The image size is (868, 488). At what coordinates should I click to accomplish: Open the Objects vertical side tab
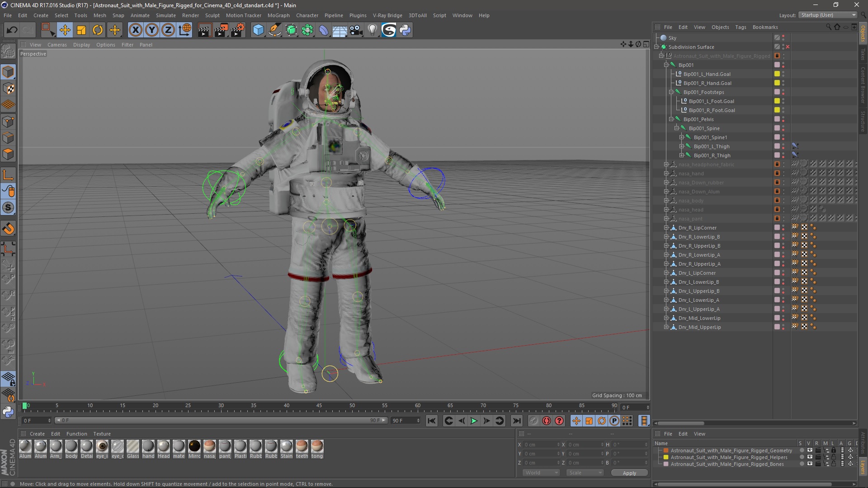coord(863,33)
